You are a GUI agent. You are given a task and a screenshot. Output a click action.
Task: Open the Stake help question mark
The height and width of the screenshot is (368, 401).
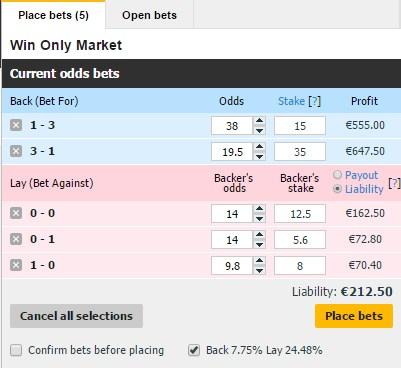pyautogui.click(x=314, y=101)
